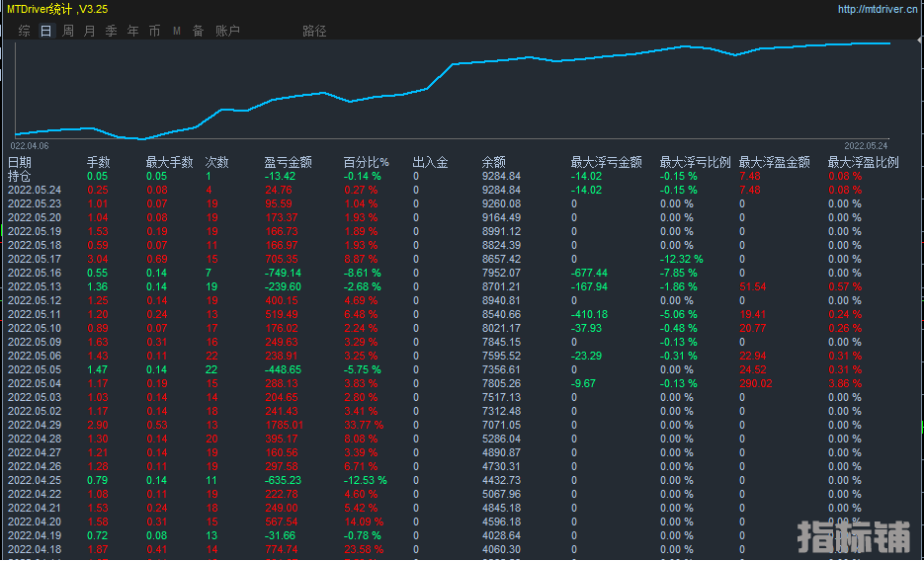This screenshot has height=561, width=924.
Task: Click the -31.66 loss amount cell
Action: point(280,535)
